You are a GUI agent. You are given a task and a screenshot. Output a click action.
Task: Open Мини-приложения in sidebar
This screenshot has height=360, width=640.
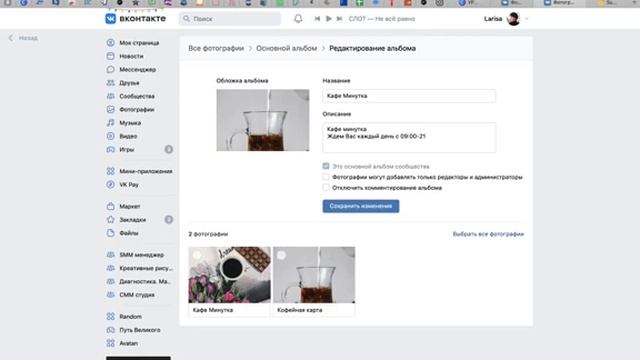point(139,171)
